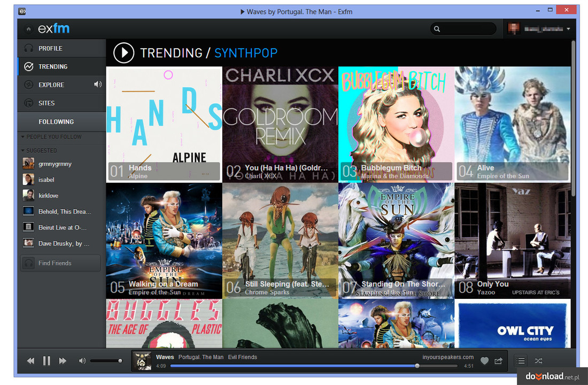The image size is (588, 385).
Task: Click the avatar of user grmnygrmny
Action: pyautogui.click(x=28, y=164)
